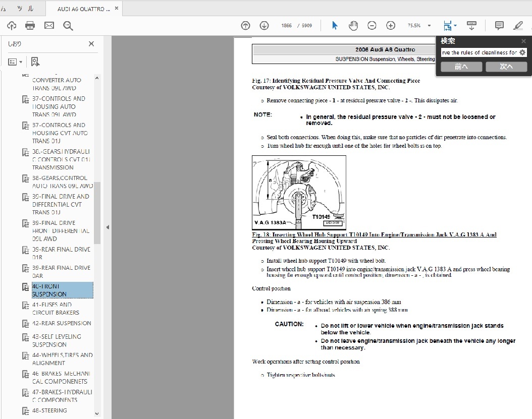Viewport: 532px width, 419px height.
Task: Open bookmark 41-FUSES AND CIRCUIT BRAKERS
Action: pos(56,309)
